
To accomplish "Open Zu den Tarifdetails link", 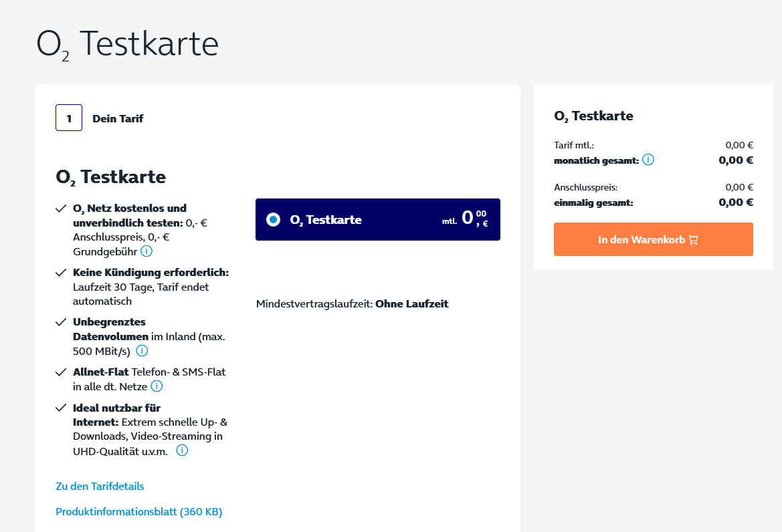I will (100, 486).
